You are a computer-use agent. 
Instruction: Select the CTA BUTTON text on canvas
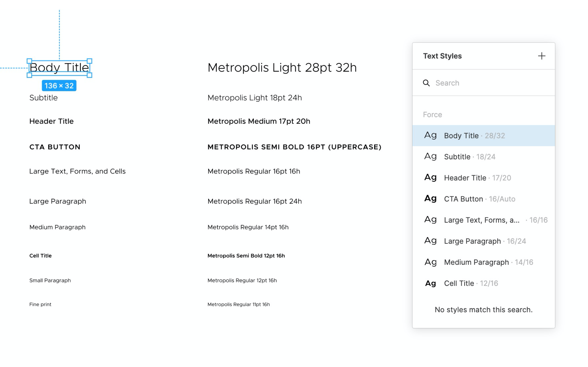click(x=55, y=147)
